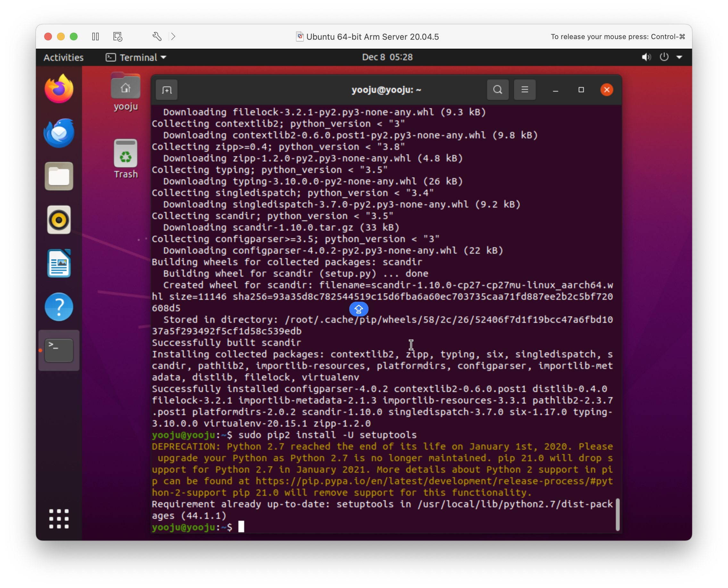The image size is (728, 588).
Task: Click the terminal search icon
Action: [497, 90]
